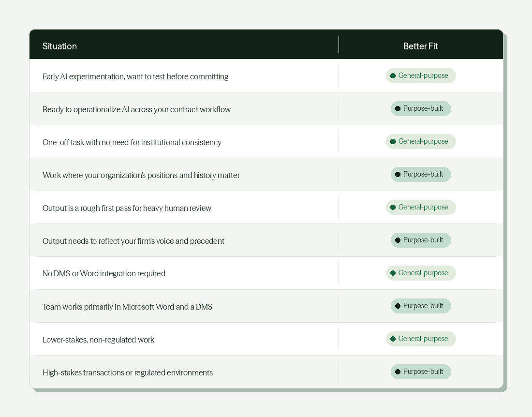
Task: Click General-purpose badge in No DMS row
Action: click(421, 273)
